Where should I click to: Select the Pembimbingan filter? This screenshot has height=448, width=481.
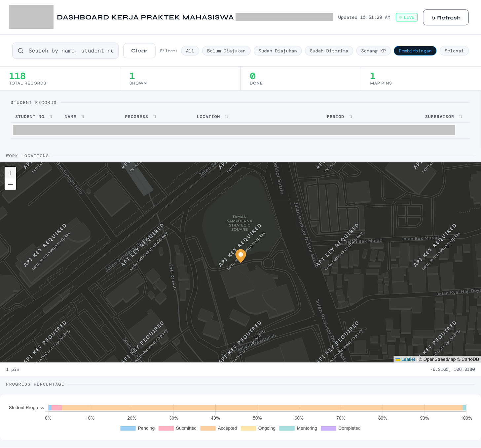click(415, 51)
